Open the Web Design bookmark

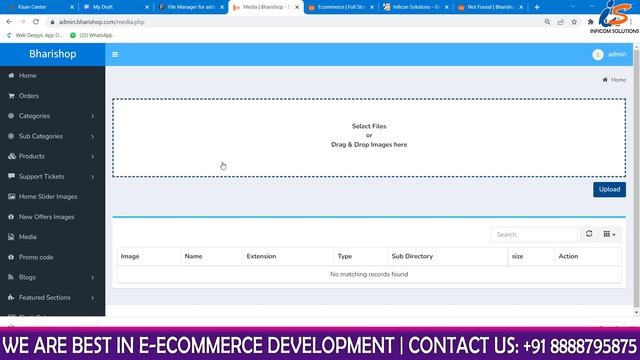coord(35,36)
